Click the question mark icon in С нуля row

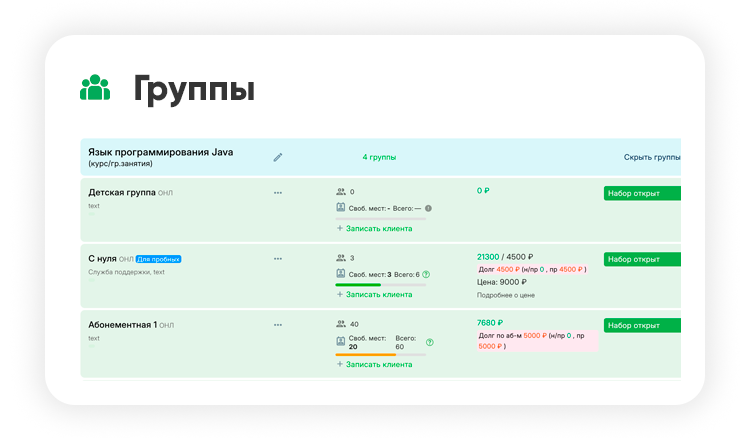click(x=427, y=274)
